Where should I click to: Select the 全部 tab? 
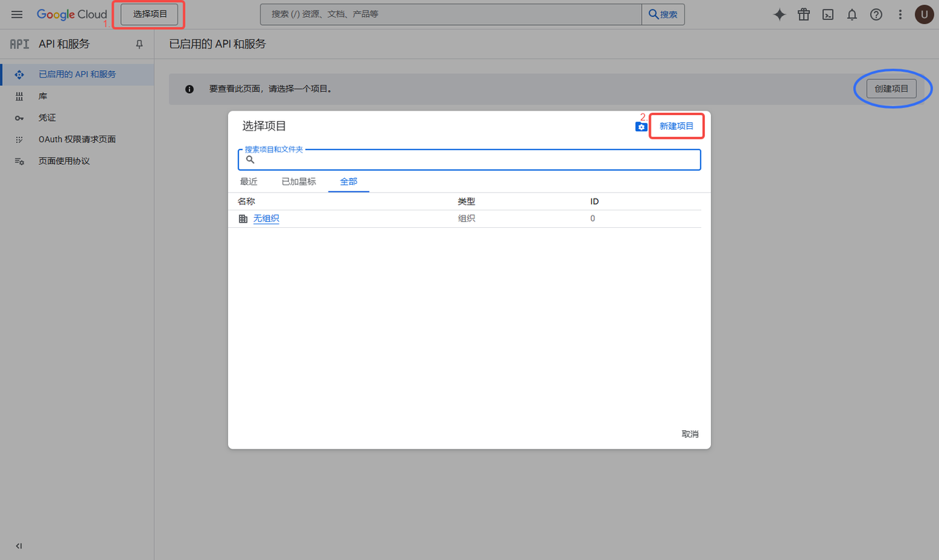point(348,182)
